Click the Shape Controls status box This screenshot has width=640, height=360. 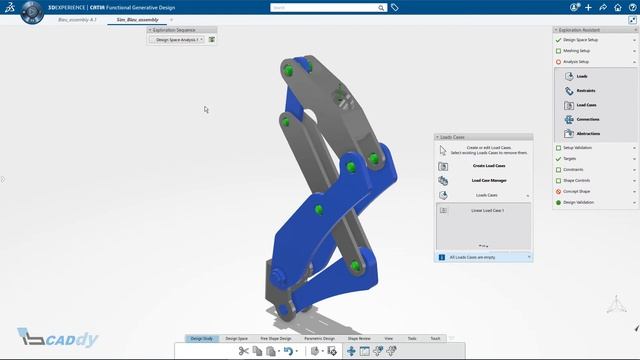point(558,180)
